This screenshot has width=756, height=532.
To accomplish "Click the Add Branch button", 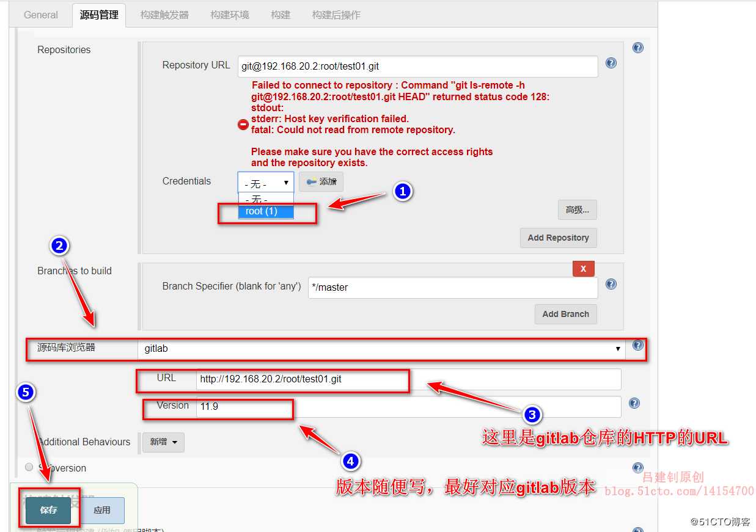I will click(x=565, y=314).
